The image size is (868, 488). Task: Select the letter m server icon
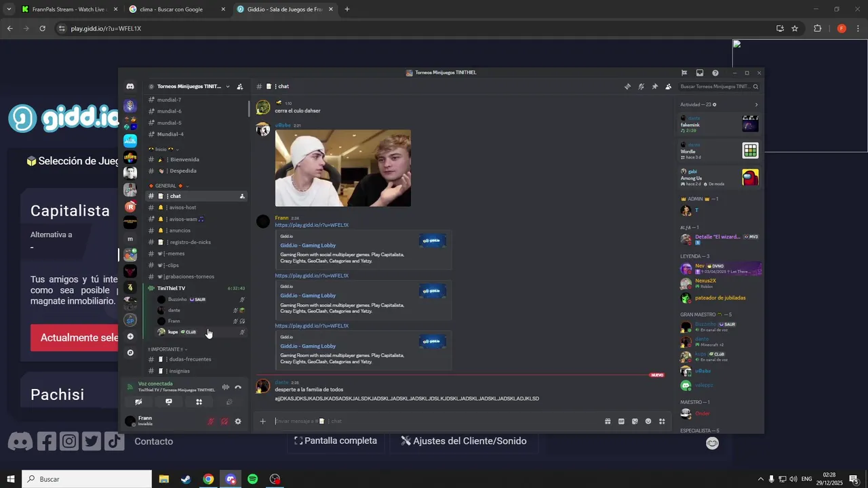tap(130, 239)
